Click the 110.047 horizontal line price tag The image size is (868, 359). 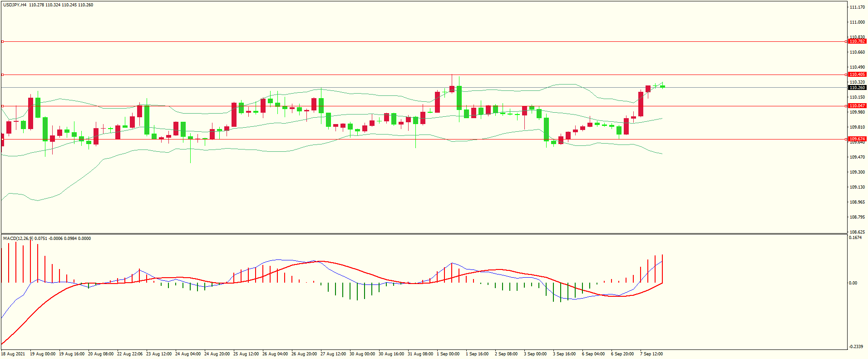point(857,106)
